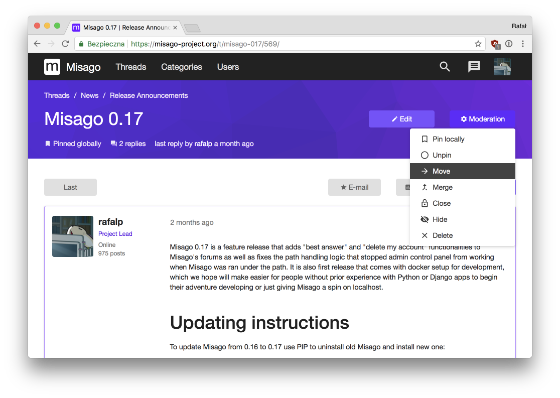Click the Misago 0.17 thread title
Image resolution: width=560 pixels, height=398 pixels.
click(94, 119)
